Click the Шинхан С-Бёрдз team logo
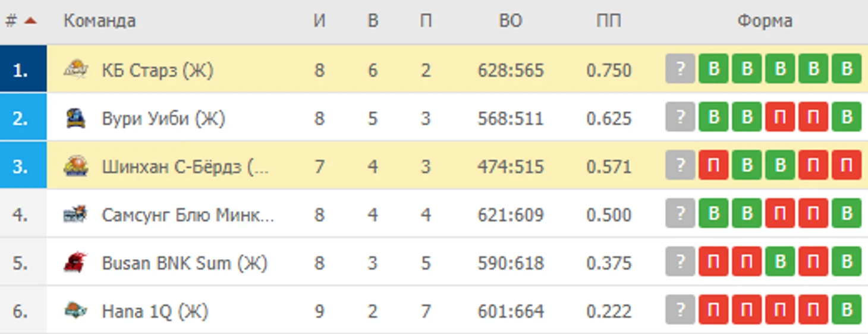Viewport: 868px width, 334px height. 76,166
